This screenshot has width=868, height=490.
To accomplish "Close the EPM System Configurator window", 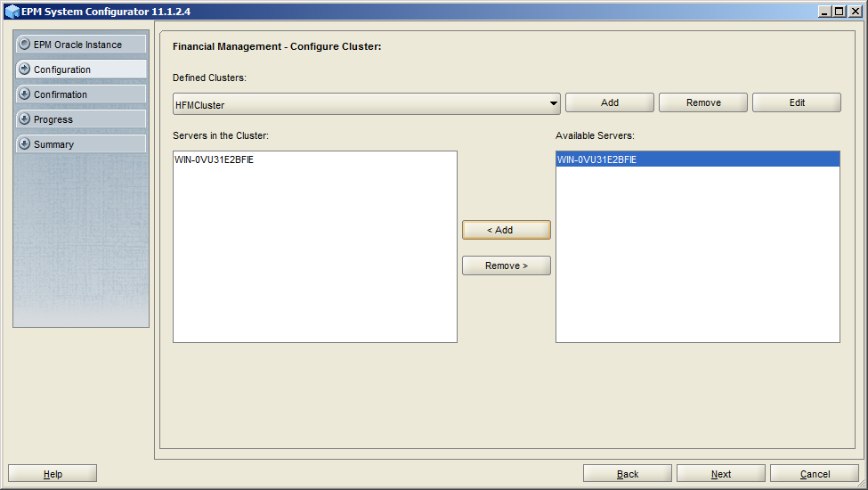I will coord(854,11).
